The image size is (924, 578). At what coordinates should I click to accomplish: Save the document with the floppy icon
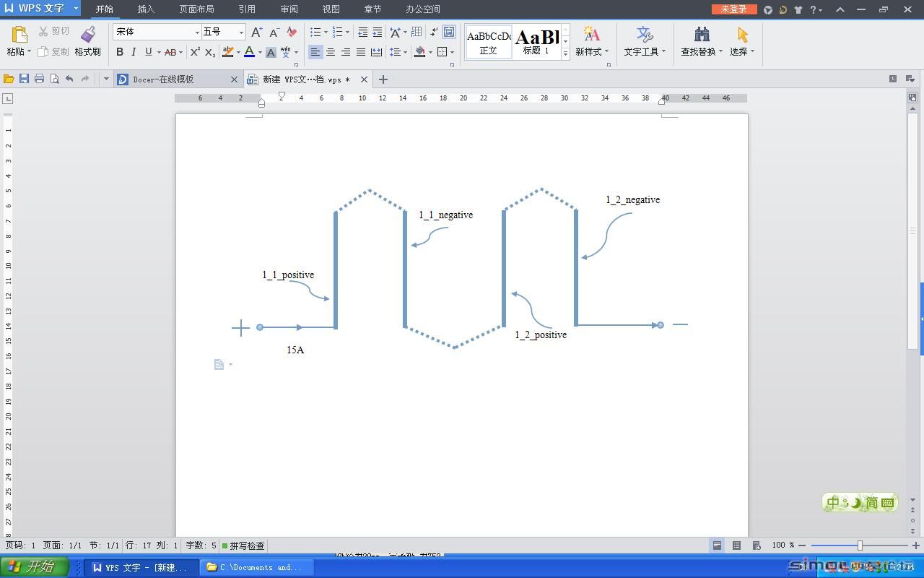coord(24,79)
